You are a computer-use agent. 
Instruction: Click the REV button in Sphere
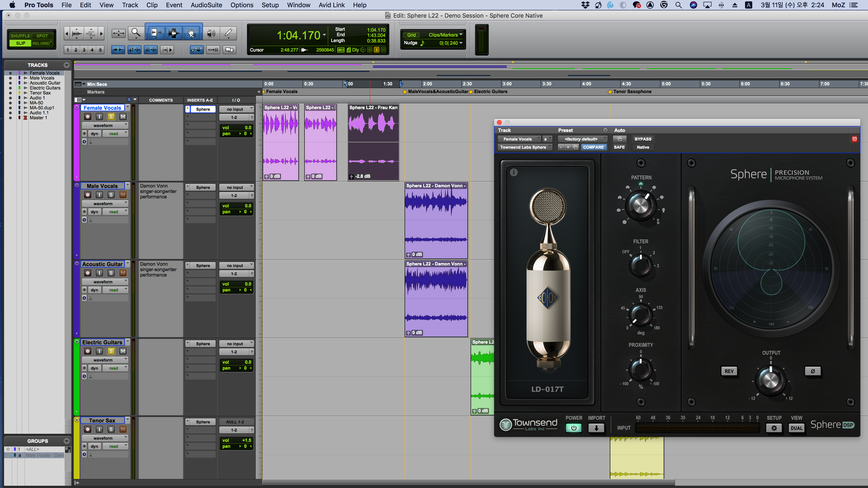coord(729,371)
